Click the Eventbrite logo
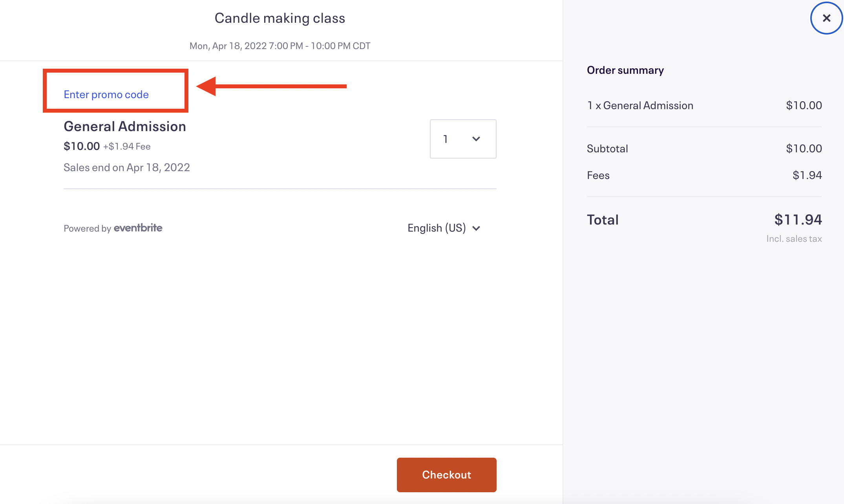The height and width of the screenshot is (504, 844). point(138,228)
